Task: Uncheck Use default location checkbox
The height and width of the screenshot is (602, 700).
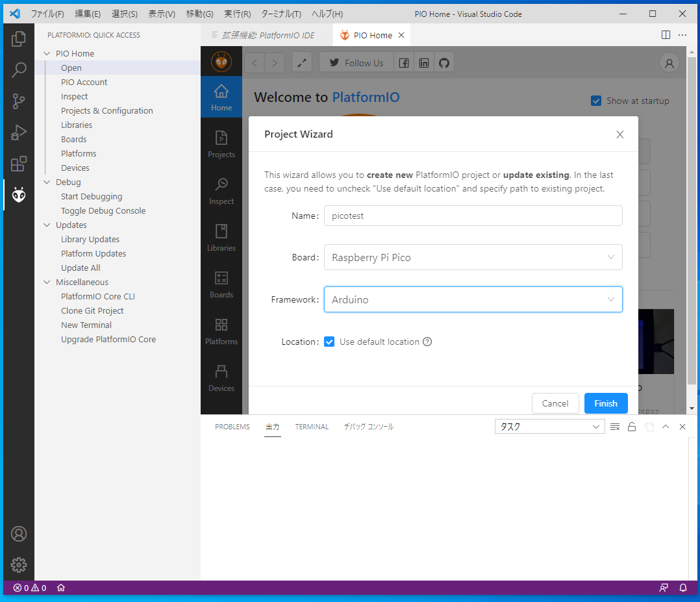Action: tap(329, 342)
